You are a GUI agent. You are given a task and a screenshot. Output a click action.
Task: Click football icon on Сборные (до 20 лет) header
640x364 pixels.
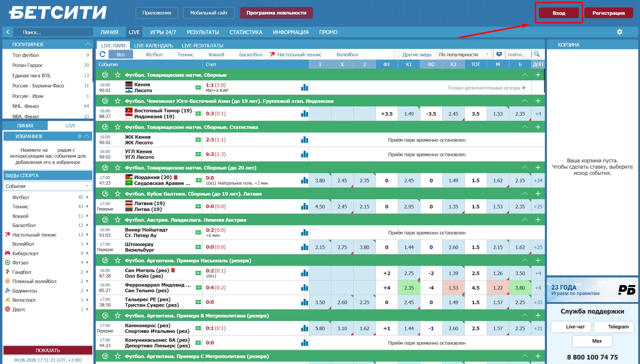(x=105, y=168)
